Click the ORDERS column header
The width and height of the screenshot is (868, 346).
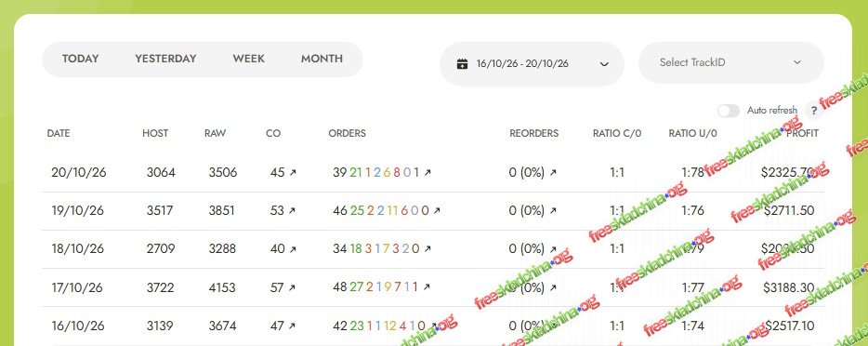tap(347, 133)
